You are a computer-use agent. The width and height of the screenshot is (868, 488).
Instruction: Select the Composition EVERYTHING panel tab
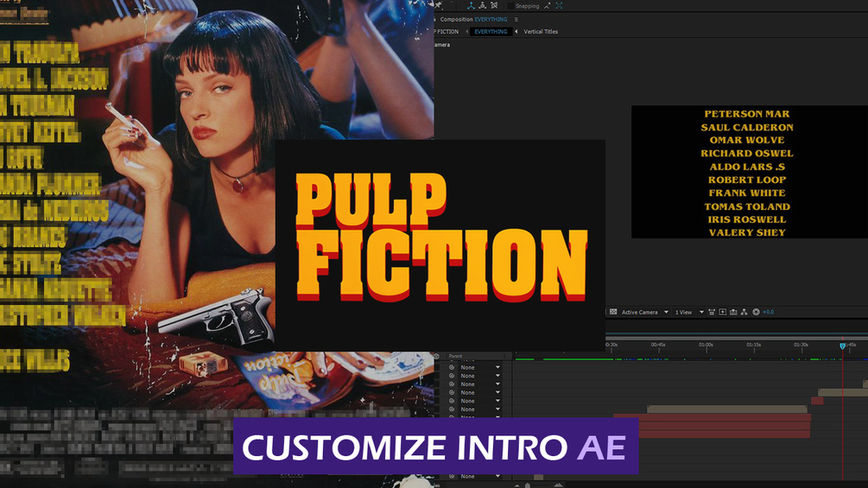pyautogui.click(x=473, y=19)
